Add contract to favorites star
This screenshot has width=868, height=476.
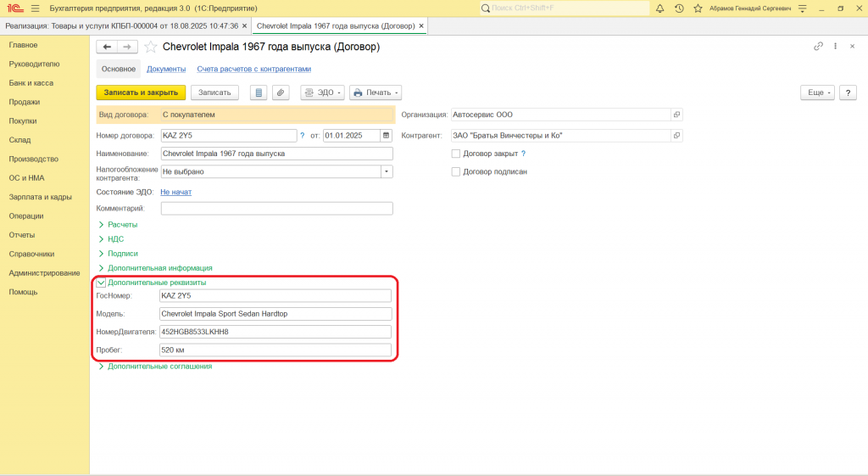[x=150, y=48]
